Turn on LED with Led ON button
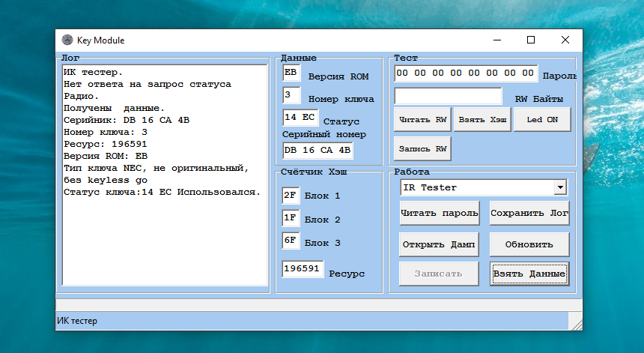This screenshot has width=644, height=353. (x=541, y=120)
